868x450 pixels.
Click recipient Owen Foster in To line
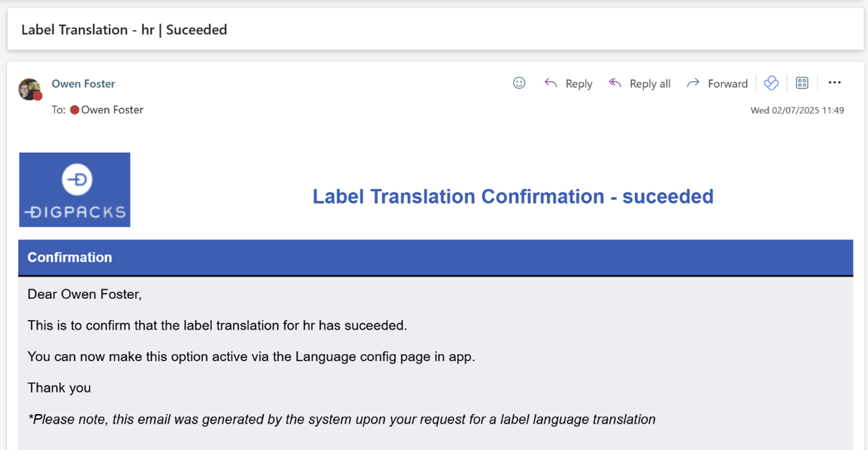[x=112, y=110]
